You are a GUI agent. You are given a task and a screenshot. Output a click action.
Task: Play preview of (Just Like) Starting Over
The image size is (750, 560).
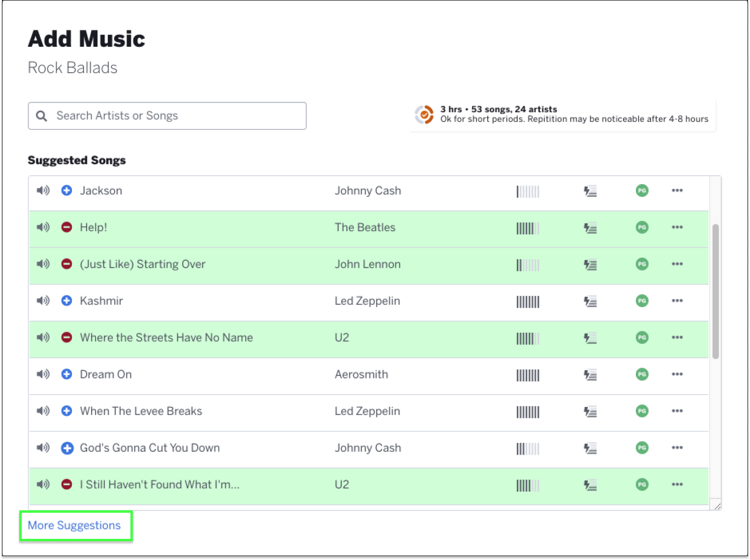pos(43,264)
